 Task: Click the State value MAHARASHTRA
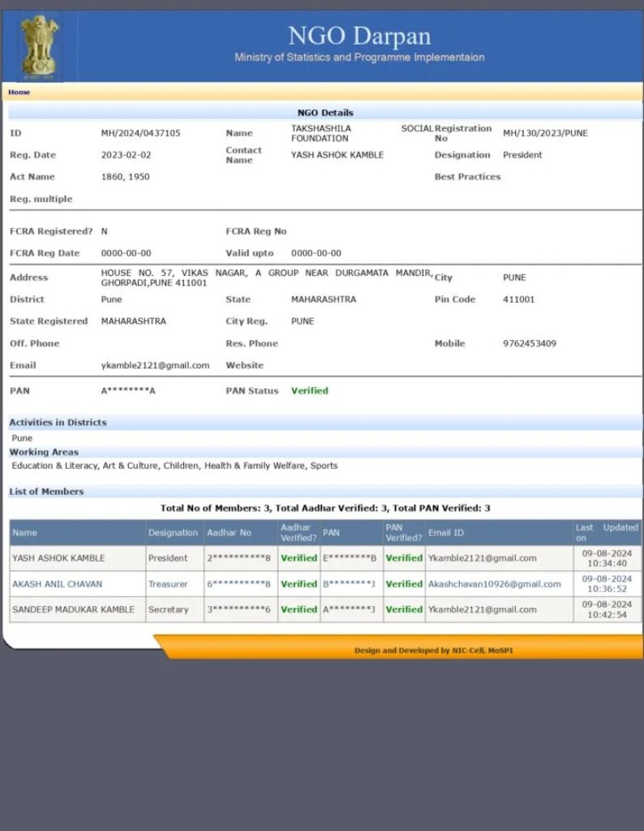click(x=324, y=299)
